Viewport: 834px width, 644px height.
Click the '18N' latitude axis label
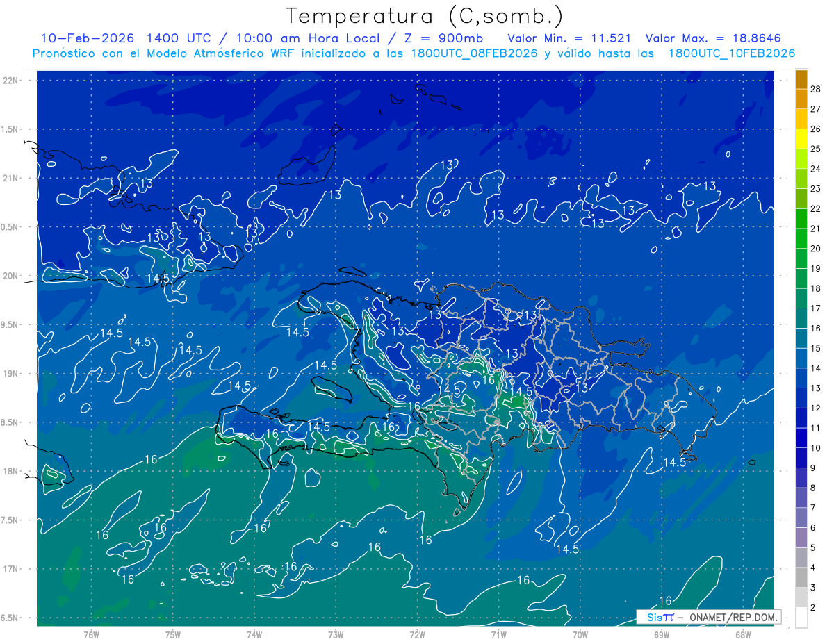coord(10,472)
